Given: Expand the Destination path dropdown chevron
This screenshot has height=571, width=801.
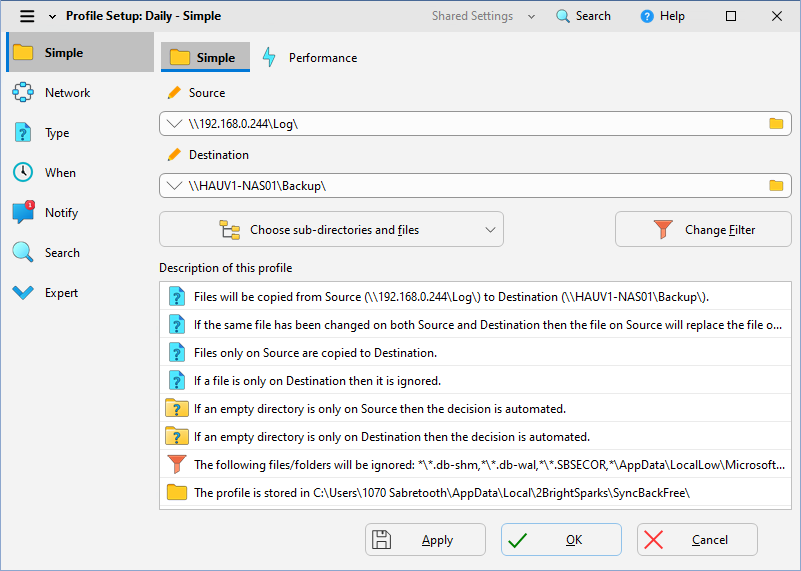Looking at the screenshot, I should pyautogui.click(x=175, y=186).
